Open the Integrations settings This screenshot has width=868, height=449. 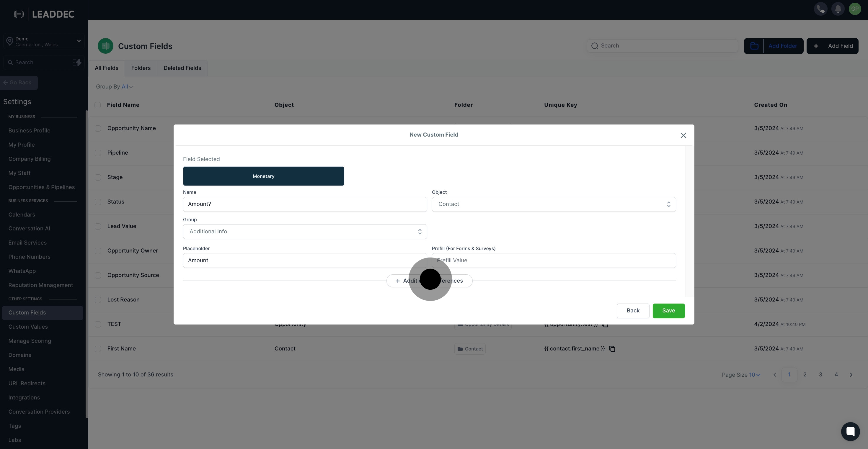tap(24, 397)
